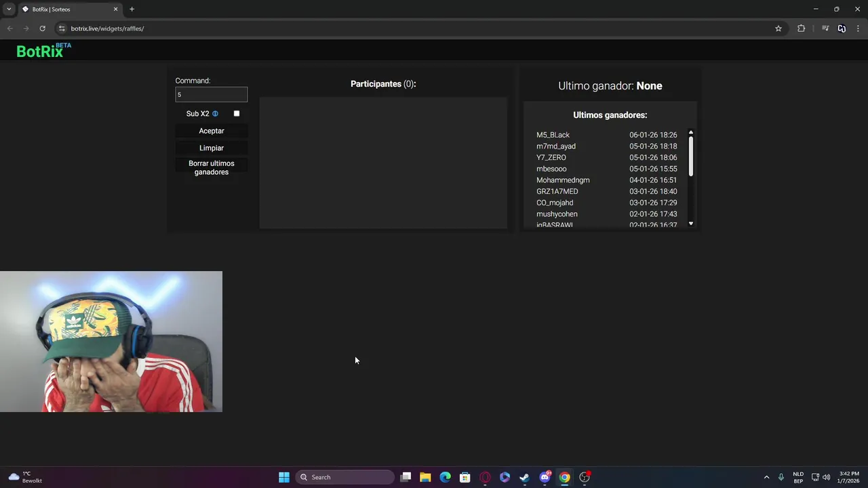Viewport: 868px width, 488px height.
Task: Open Microsoft Edge from the taskbar
Action: (x=445, y=477)
